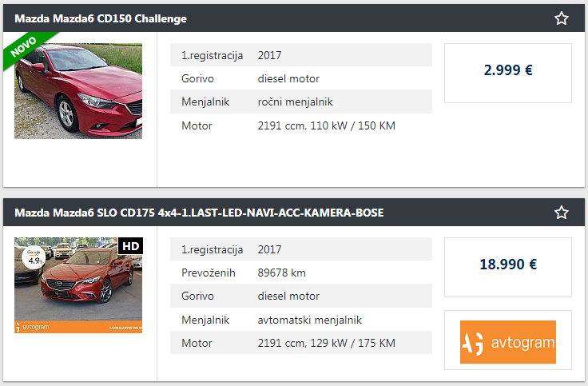View the red Mazda6 CD150 car photo

[78, 91]
